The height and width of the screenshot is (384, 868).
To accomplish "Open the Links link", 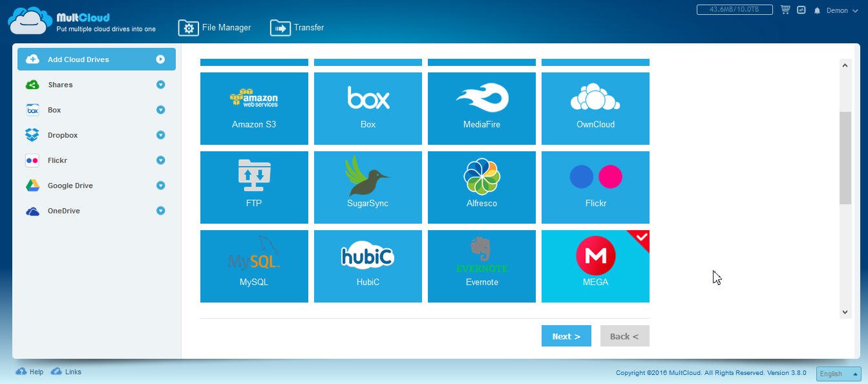I will [66, 372].
